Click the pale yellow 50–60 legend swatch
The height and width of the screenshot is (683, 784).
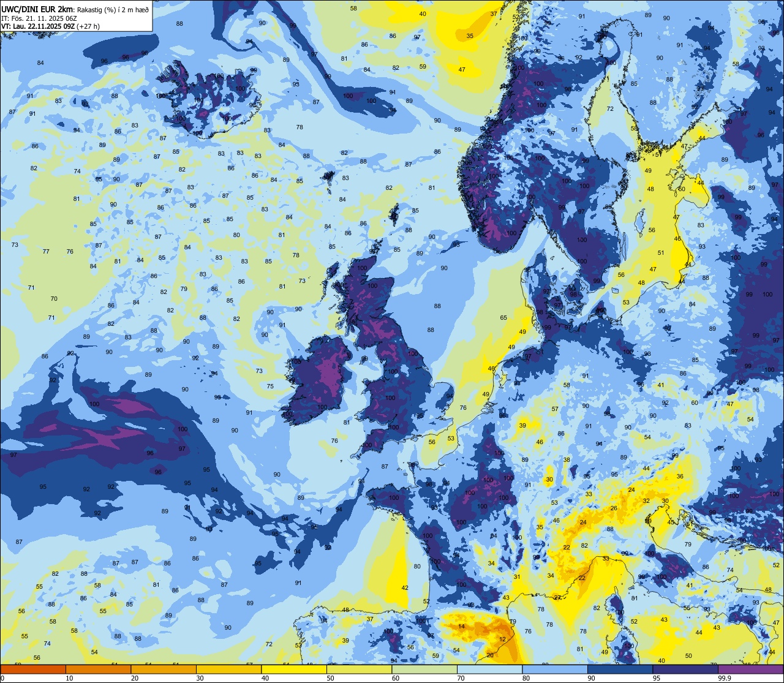pyautogui.click(x=359, y=670)
